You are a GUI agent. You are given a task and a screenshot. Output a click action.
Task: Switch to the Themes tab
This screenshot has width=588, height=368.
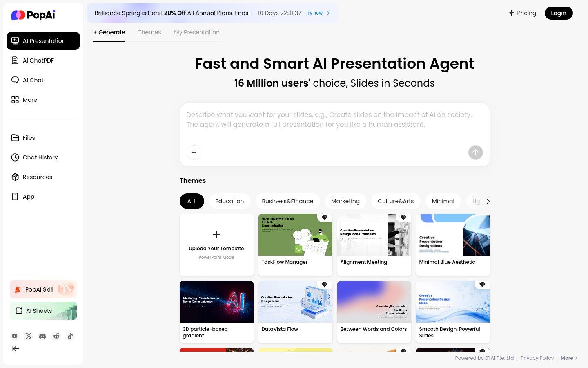click(x=149, y=32)
